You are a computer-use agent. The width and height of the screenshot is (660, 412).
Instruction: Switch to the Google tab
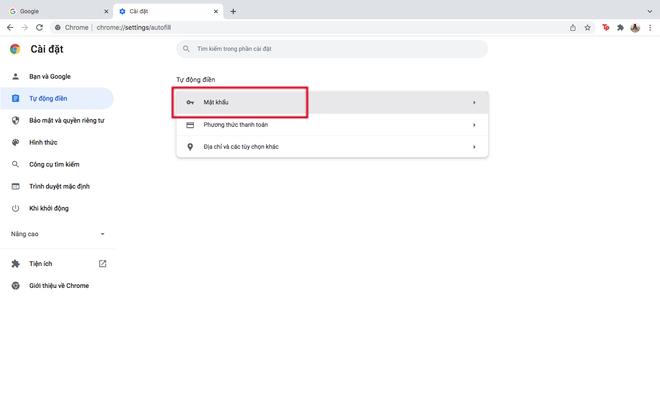[59, 11]
